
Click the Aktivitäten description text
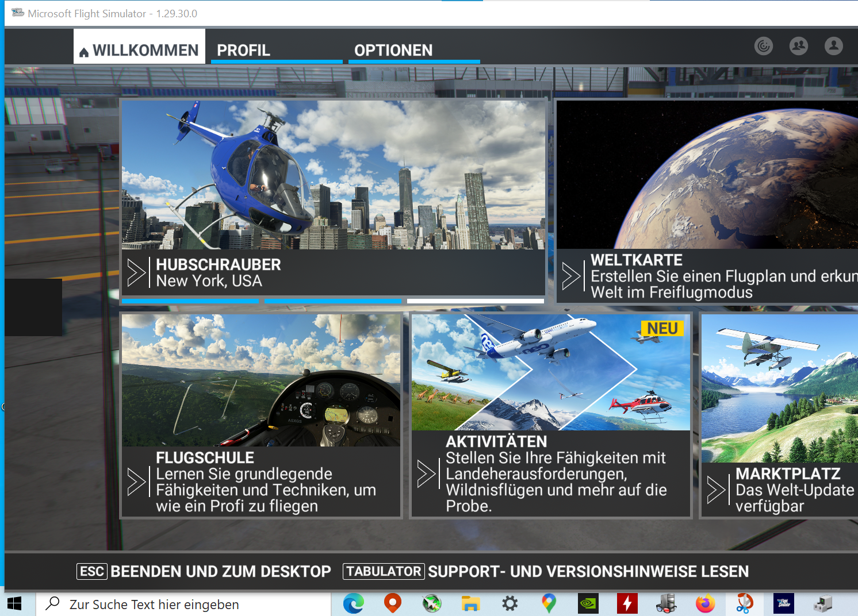(556, 482)
